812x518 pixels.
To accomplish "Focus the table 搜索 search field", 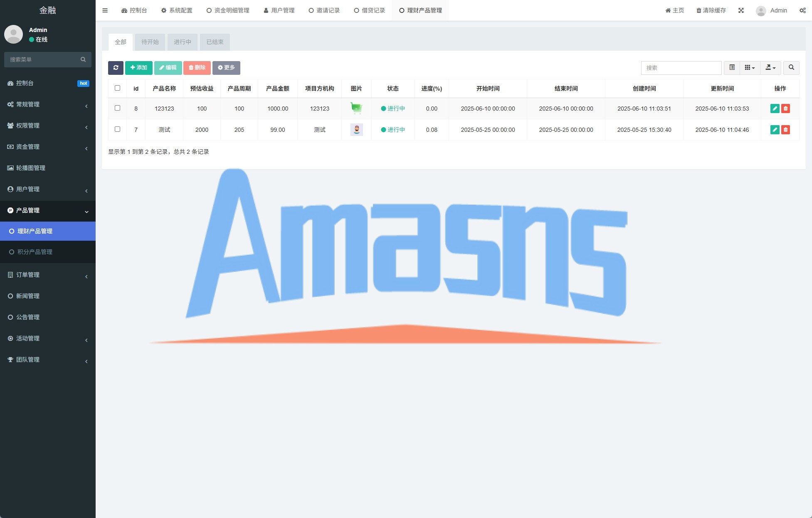I will click(x=681, y=68).
